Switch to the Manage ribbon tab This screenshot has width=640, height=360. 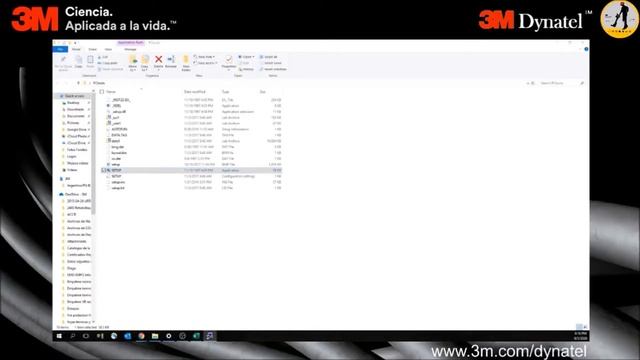(x=130, y=49)
